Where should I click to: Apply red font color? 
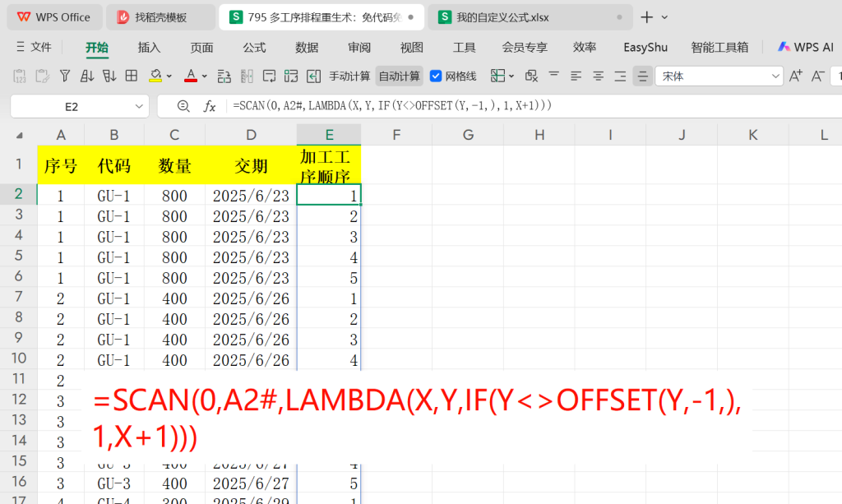pyautogui.click(x=191, y=76)
